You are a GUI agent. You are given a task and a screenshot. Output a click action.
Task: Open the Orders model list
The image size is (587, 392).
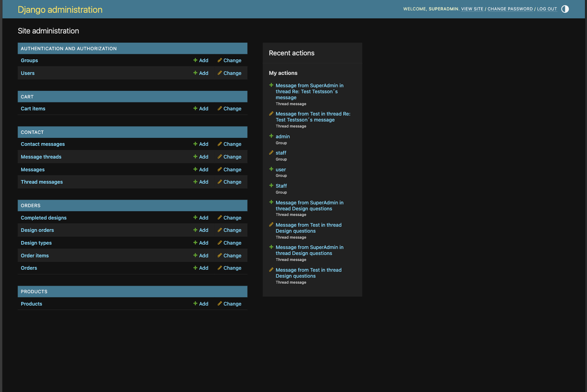coord(29,268)
